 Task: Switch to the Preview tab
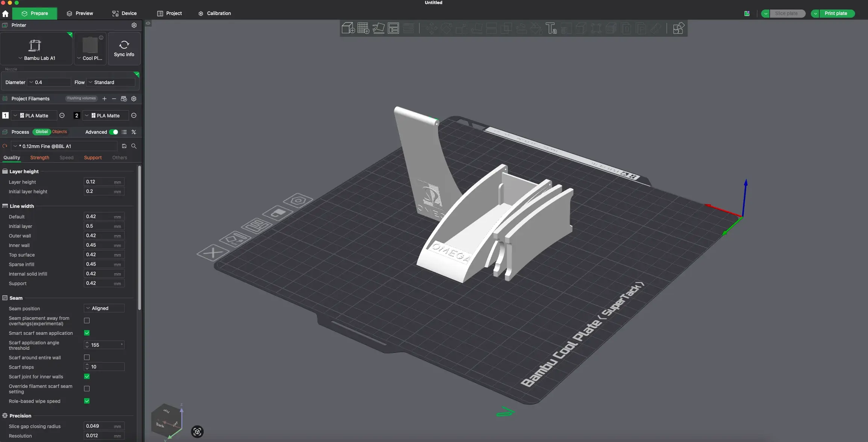[80, 13]
